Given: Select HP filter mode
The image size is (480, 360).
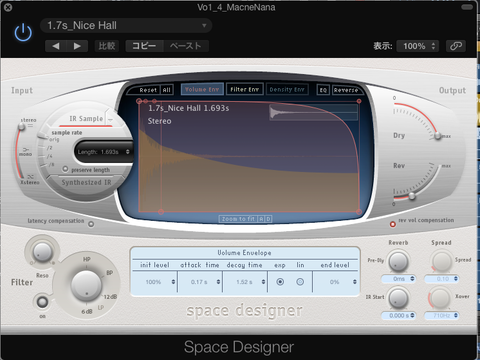Looking at the screenshot, I should click(87, 259).
